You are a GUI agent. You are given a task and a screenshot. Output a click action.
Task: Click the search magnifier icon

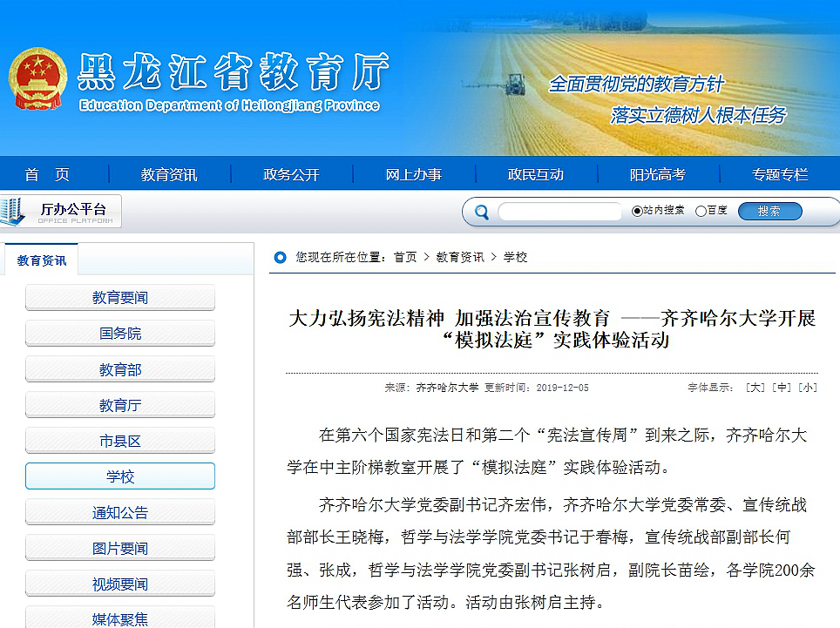481,212
